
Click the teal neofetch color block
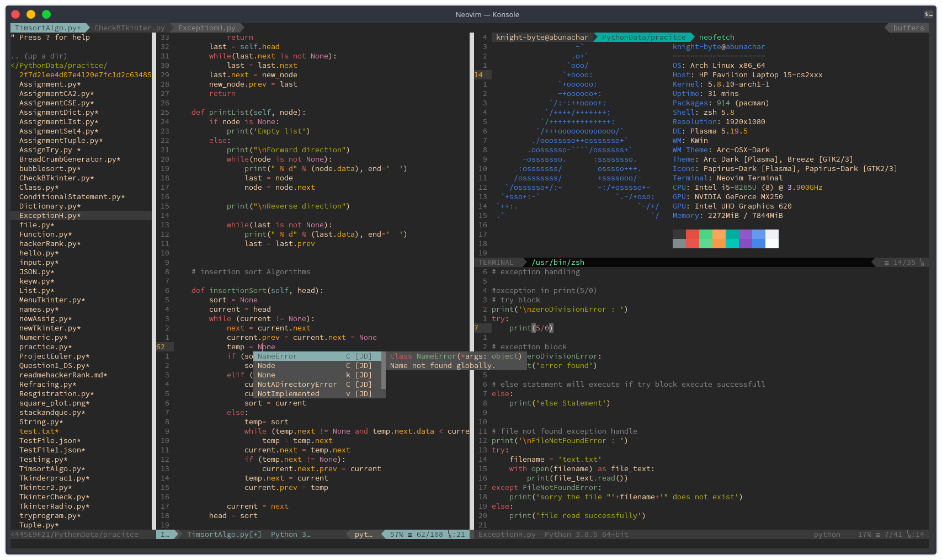732,239
